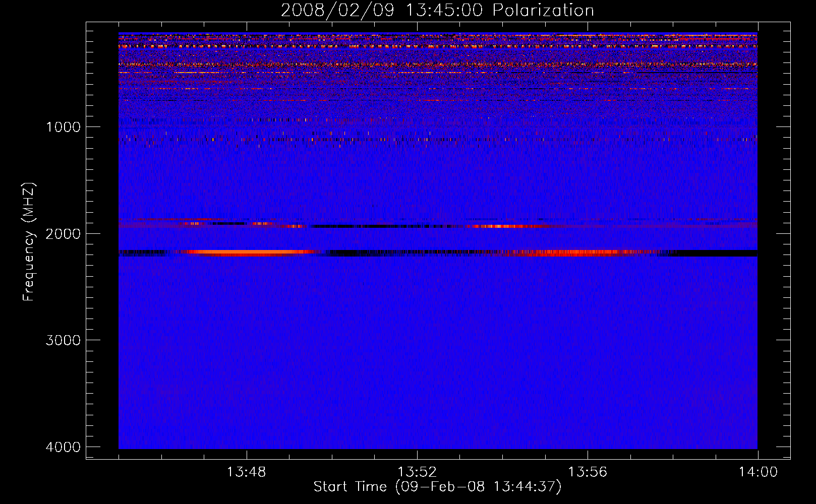The height and width of the screenshot is (504, 816).
Task: Click the 13:52 time tick label
Action: pyautogui.click(x=417, y=472)
